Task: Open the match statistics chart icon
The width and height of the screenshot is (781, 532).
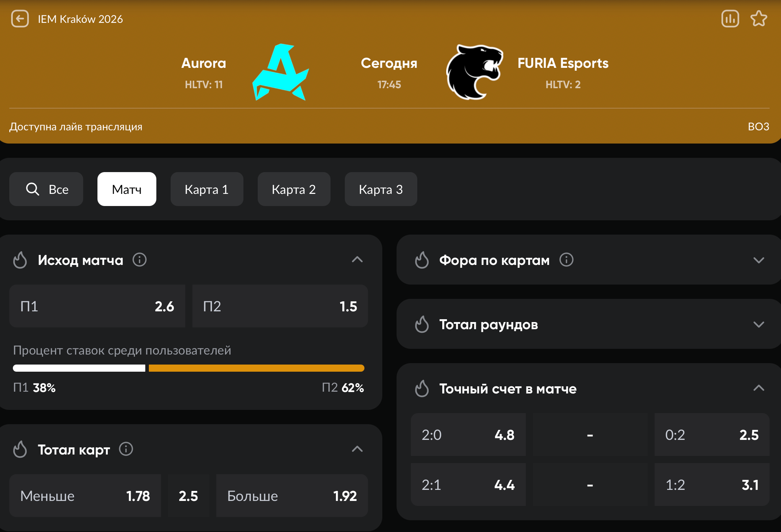Action: coord(730,19)
